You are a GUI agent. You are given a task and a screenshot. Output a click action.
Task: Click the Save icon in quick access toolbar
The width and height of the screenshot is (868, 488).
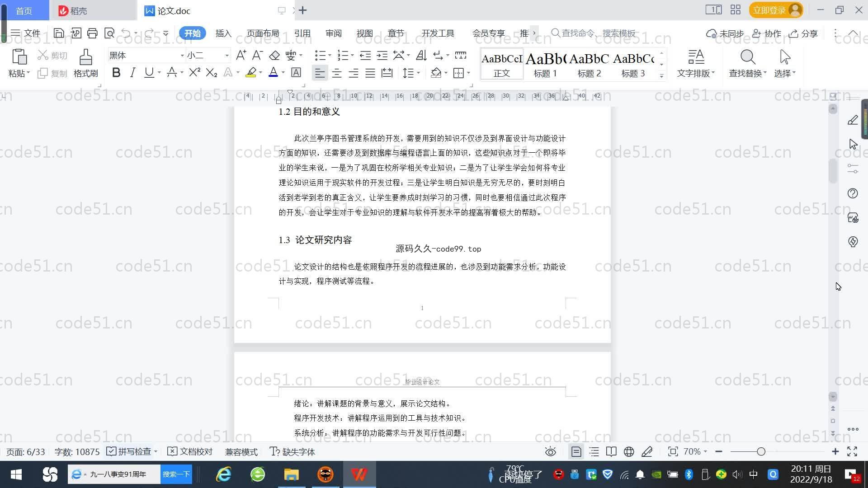58,33
